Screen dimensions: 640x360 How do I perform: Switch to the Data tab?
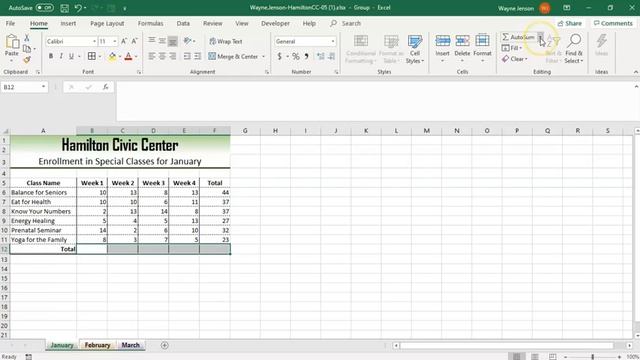(183, 23)
